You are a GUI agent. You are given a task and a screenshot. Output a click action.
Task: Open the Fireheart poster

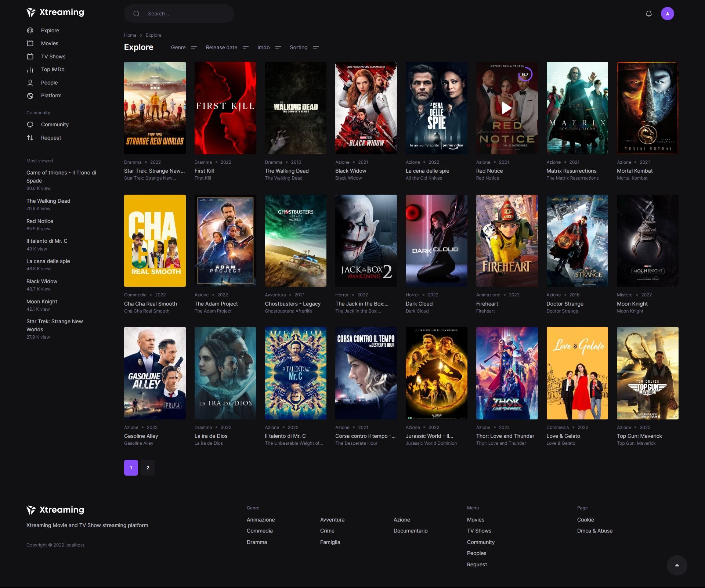[507, 241]
